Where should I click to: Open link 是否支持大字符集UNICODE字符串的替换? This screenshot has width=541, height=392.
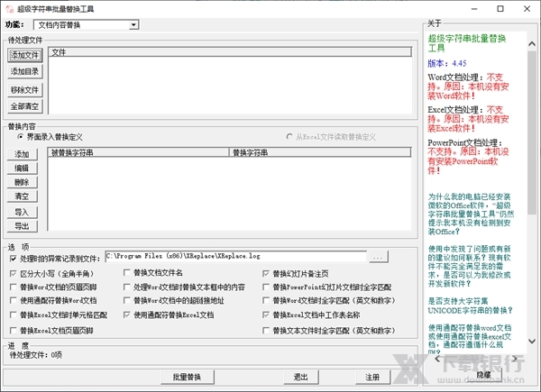(x=471, y=305)
